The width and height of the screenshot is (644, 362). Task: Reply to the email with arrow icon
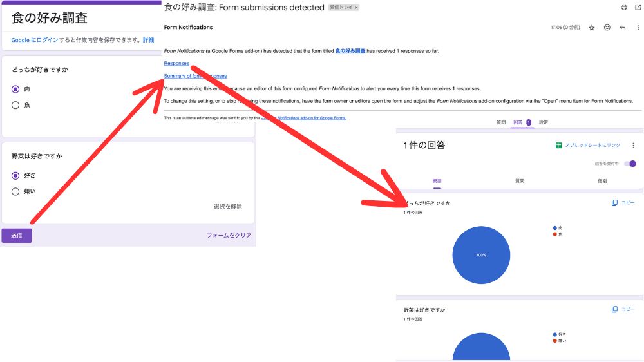[623, 28]
